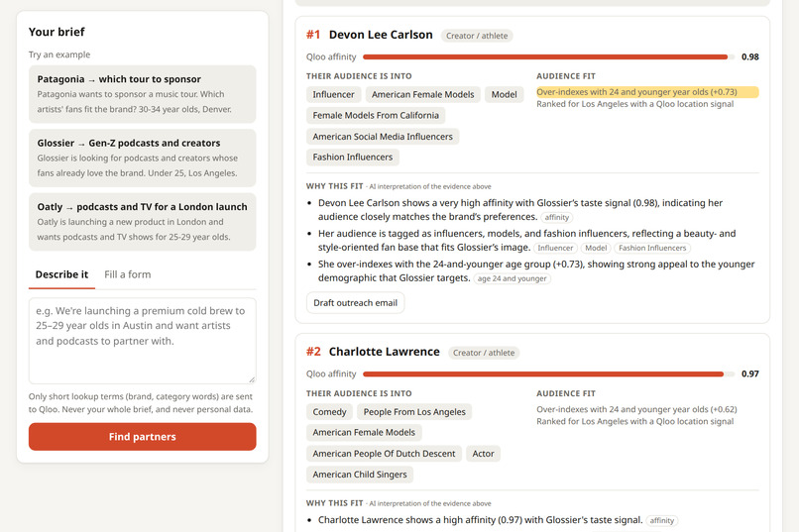This screenshot has height=532, width=799.
Task: Click the affinity evidence chip under Charlotte Lawrence
Action: coord(662,520)
